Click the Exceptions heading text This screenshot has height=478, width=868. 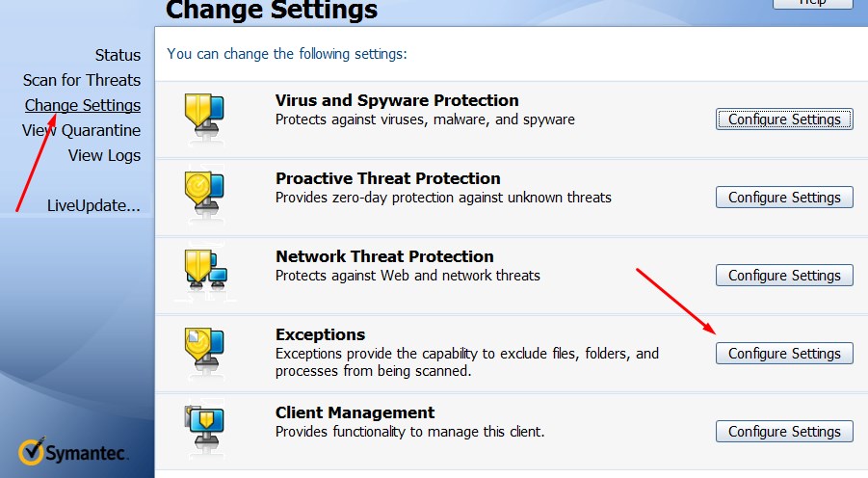coord(320,334)
